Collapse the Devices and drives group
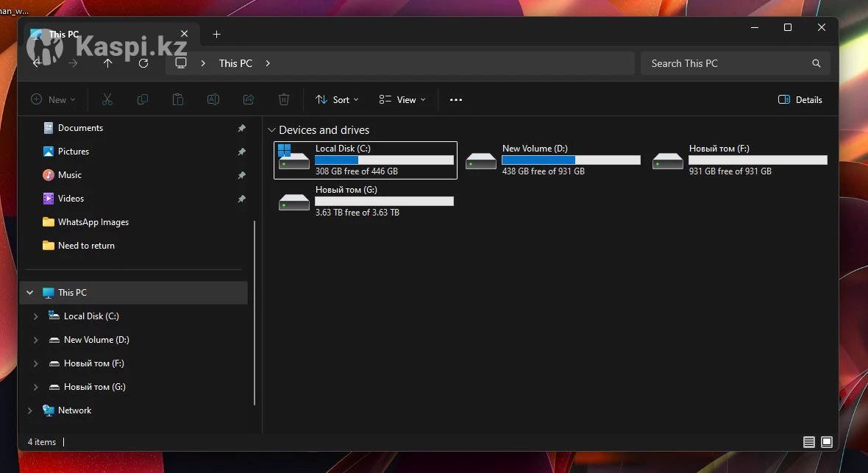Image resolution: width=868 pixels, height=473 pixels. pyautogui.click(x=271, y=130)
